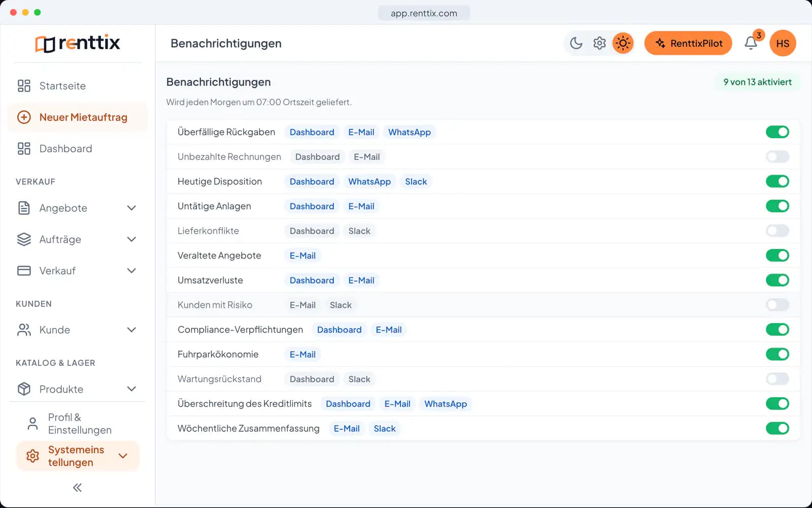
Task: Click the Aufträge layers icon
Action: click(x=24, y=239)
